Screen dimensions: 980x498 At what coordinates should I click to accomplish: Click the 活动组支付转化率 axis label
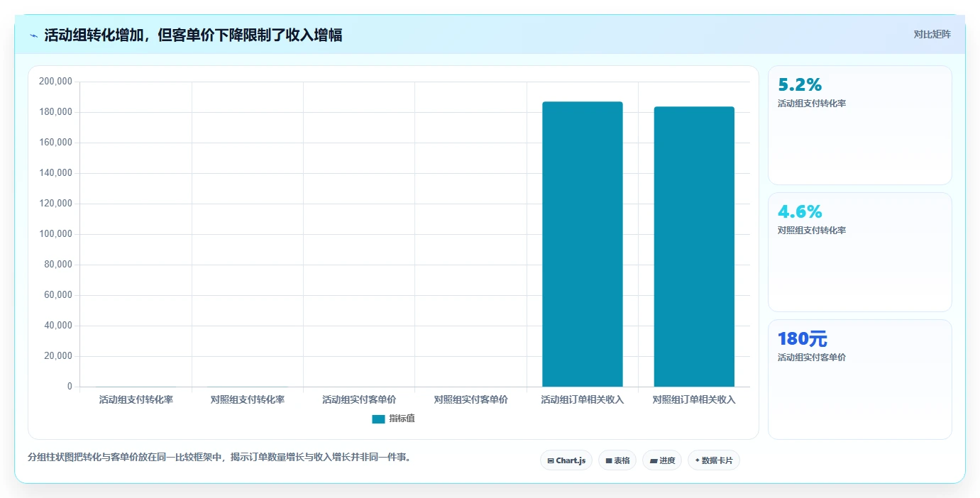[136, 399]
